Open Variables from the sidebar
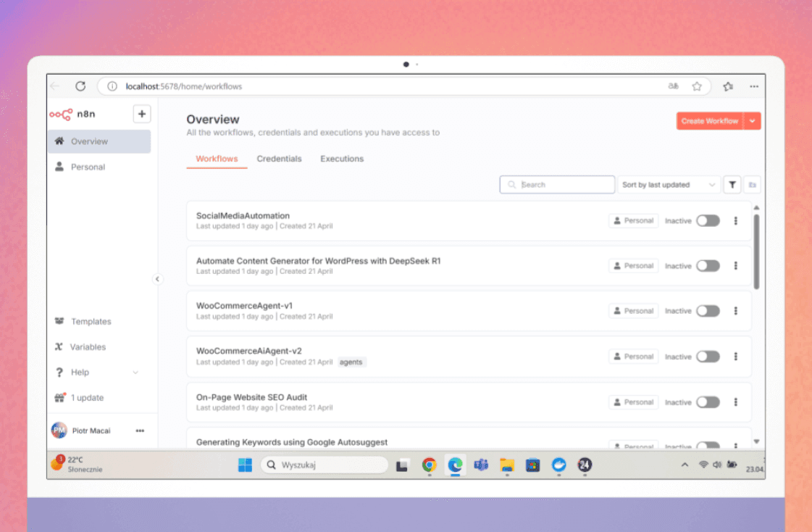The height and width of the screenshot is (532, 812). click(x=88, y=346)
